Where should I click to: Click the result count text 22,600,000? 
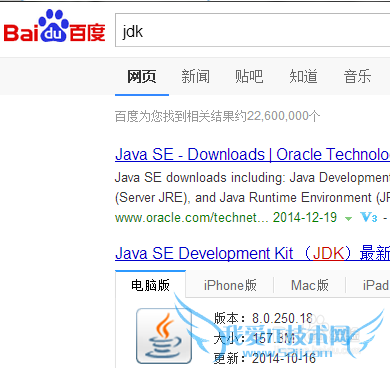[x=277, y=116]
